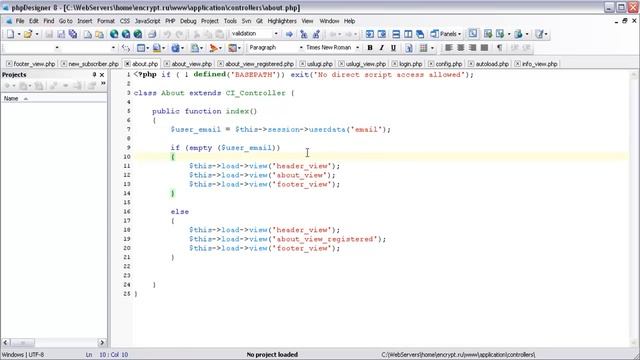Click the align right icon

click(x=472, y=48)
